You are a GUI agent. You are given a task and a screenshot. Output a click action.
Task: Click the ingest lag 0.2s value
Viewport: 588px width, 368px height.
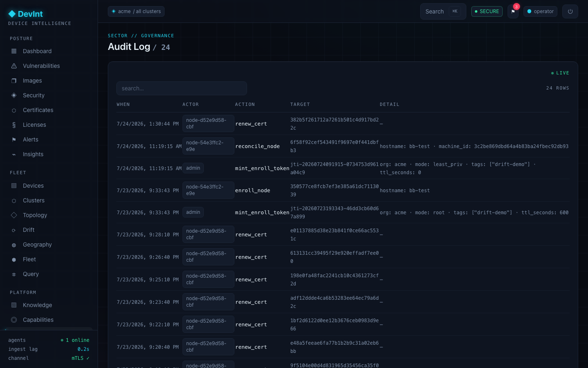click(83, 349)
